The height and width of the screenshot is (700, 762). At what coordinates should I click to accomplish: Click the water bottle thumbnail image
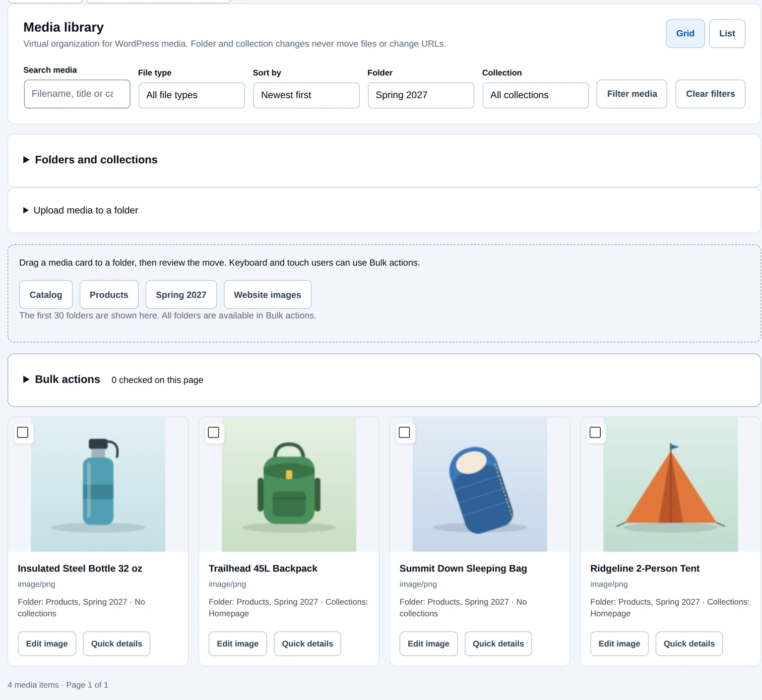(x=98, y=484)
